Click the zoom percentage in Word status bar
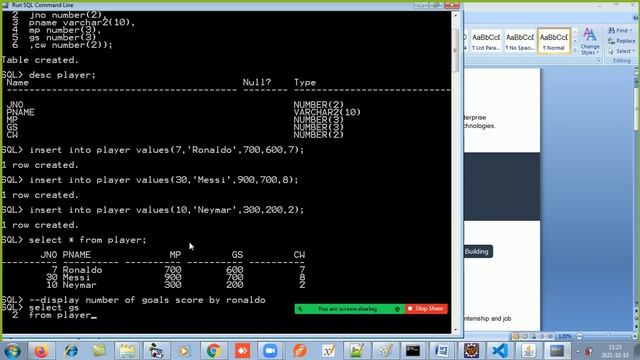The width and height of the screenshot is (640, 360). tap(564, 336)
